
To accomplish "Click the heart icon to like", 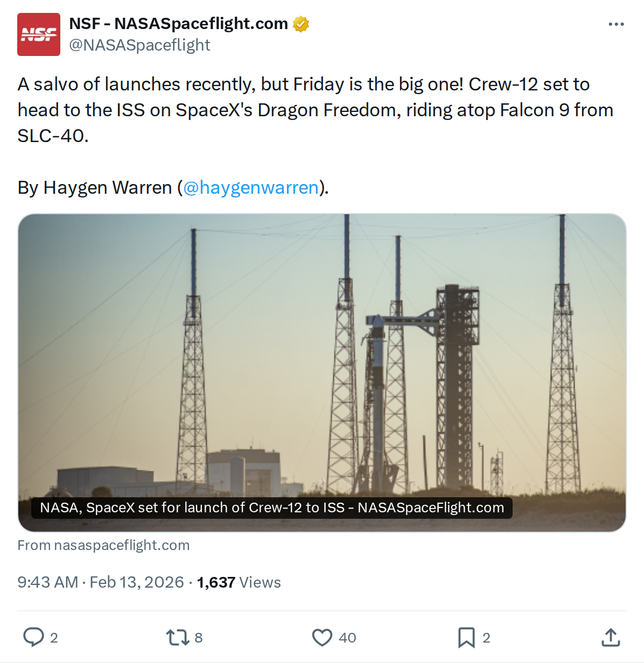I will (x=322, y=637).
